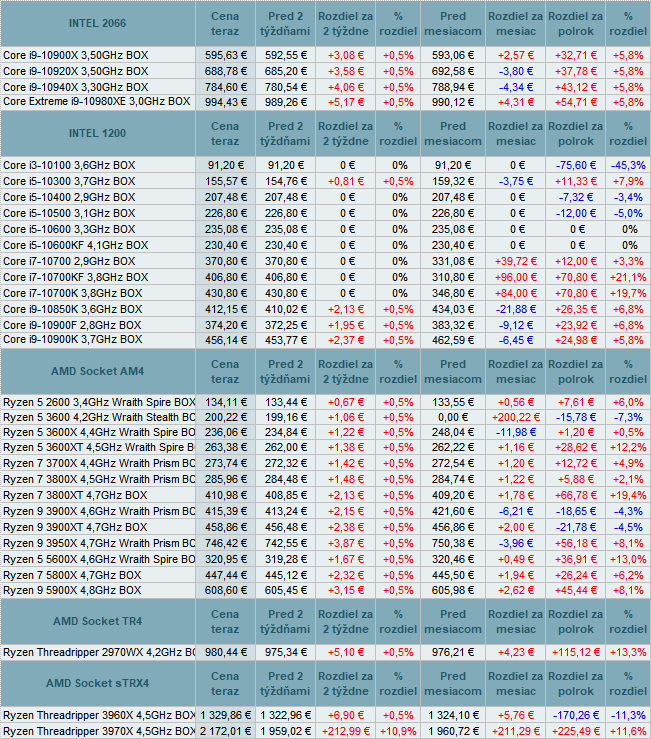Viewport: 651px width, 739px height.
Task: Select the Ryzen 7 5800X 4,7GHz BOX row
Action: [x=325, y=575]
